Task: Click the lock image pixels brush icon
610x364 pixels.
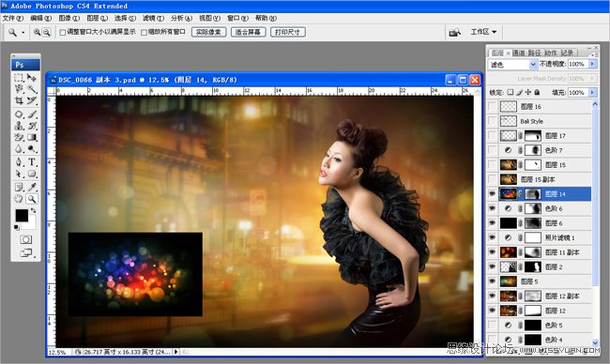Action: click(519, 92)
